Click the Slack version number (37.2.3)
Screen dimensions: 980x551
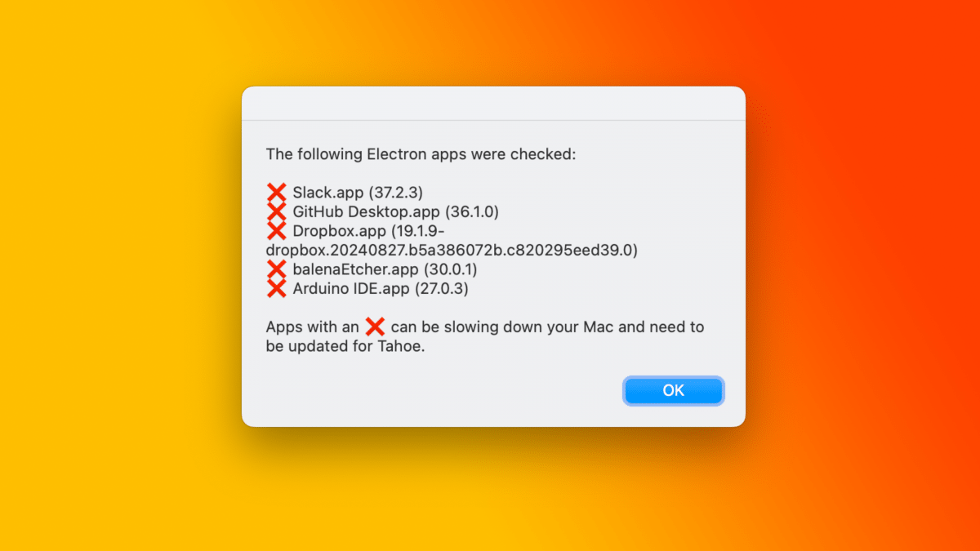[396, 193]
